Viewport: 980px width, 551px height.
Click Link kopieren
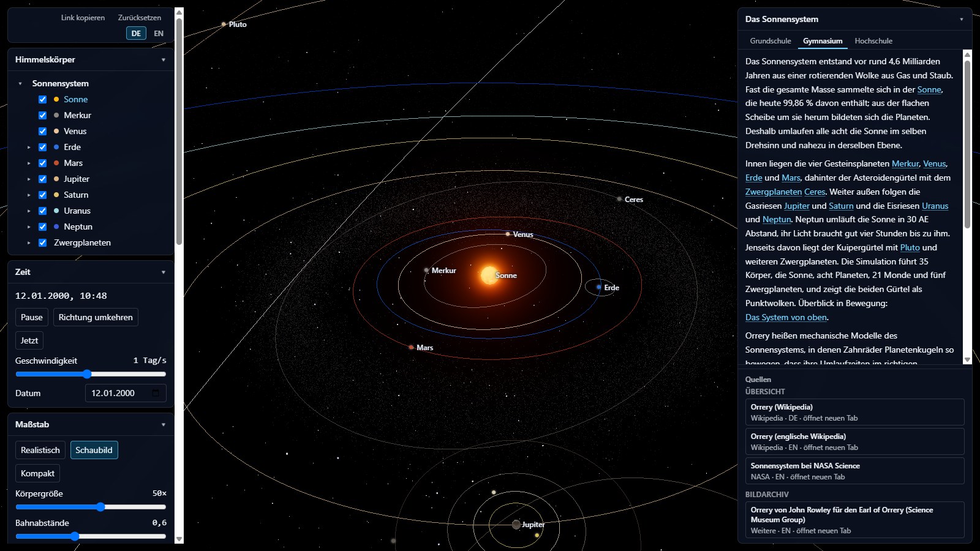[x=83, y=18]
